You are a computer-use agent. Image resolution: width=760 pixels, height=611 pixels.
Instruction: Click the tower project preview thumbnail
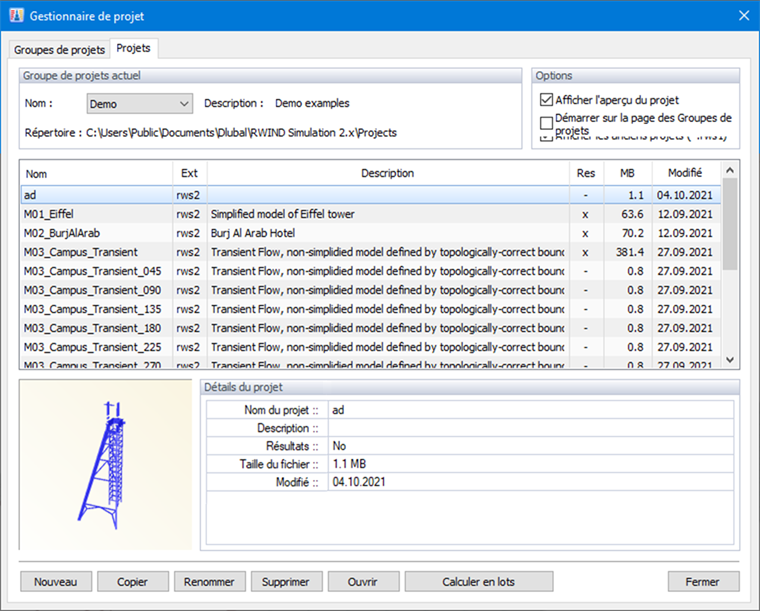click(106, 465)
